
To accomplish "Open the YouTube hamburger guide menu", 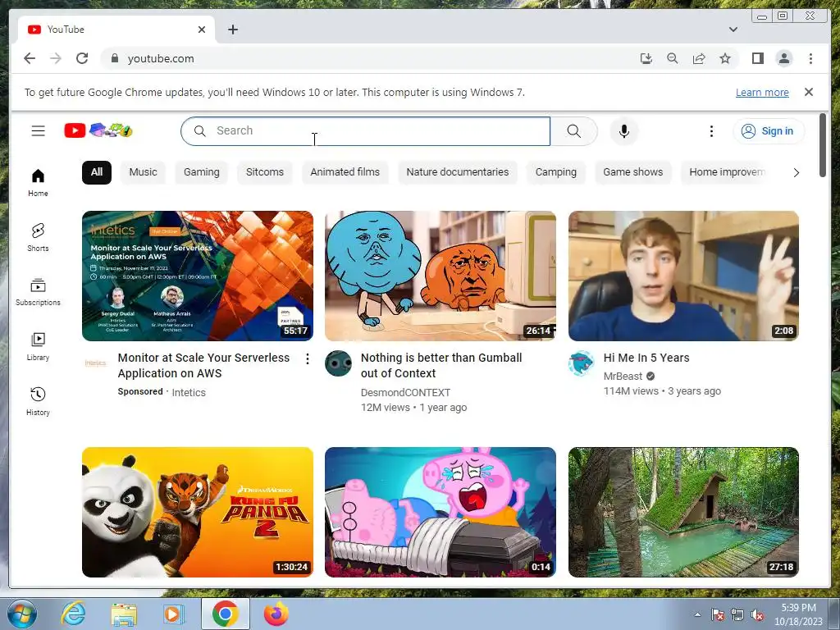I will [38, 130].
